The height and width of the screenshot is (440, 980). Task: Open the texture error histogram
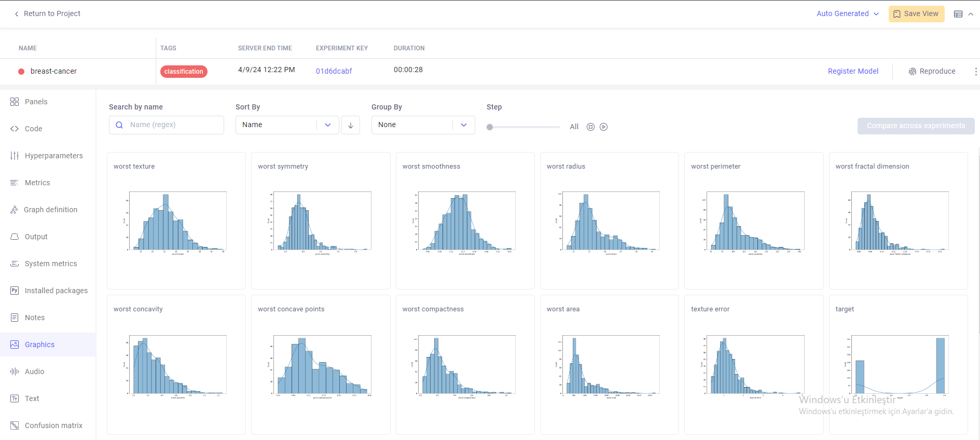tap(754, 365)
